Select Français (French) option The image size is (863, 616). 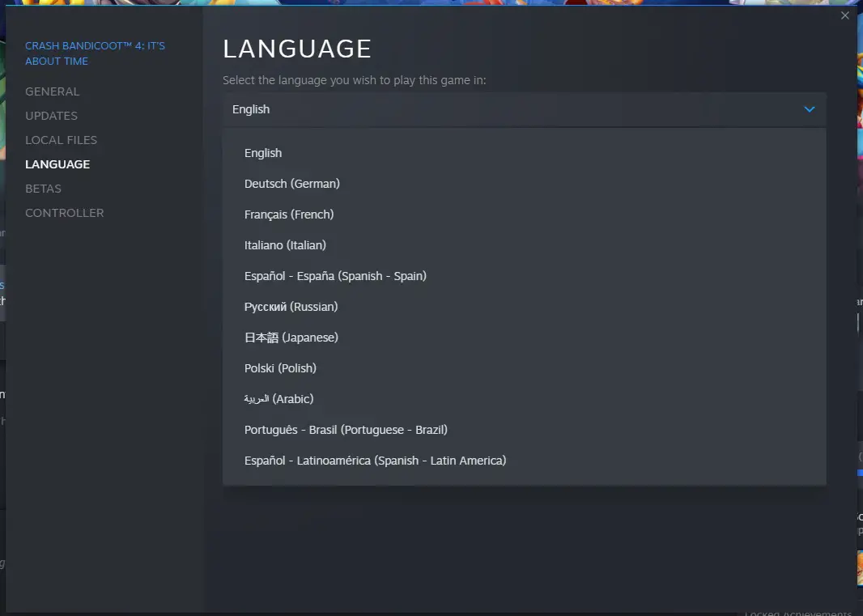click(524, 215)
